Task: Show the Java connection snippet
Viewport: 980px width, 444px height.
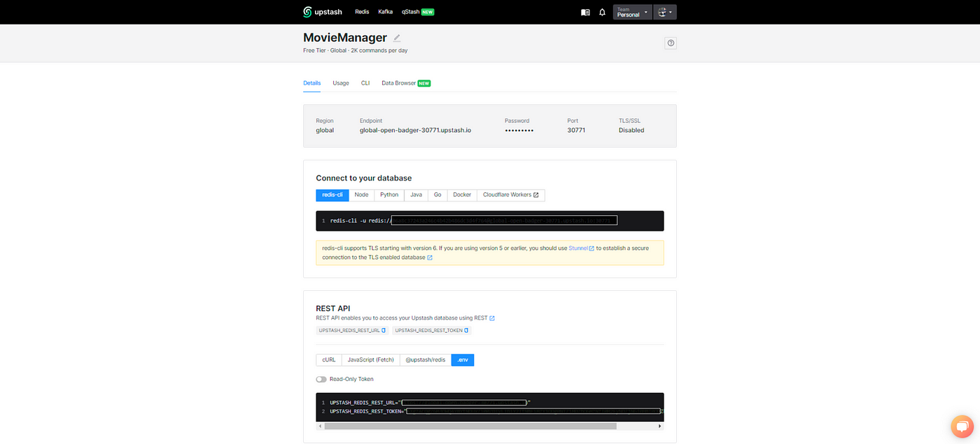Action: point(416,195)
